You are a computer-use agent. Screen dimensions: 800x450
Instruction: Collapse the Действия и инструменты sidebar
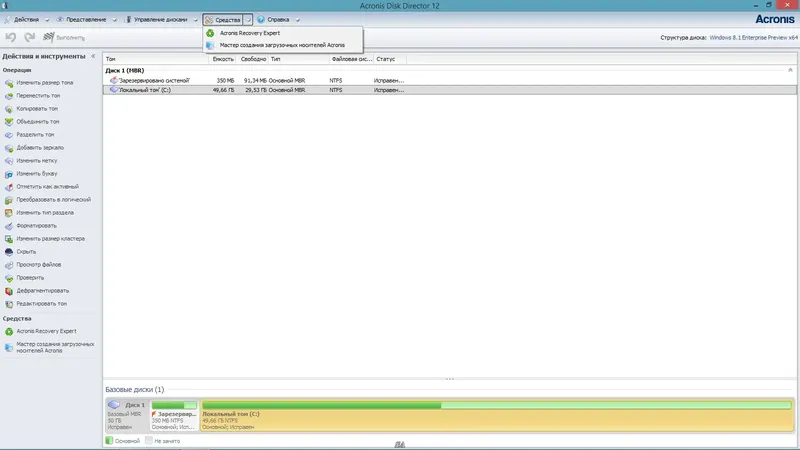pyautogui.click(x=93, y=56)
